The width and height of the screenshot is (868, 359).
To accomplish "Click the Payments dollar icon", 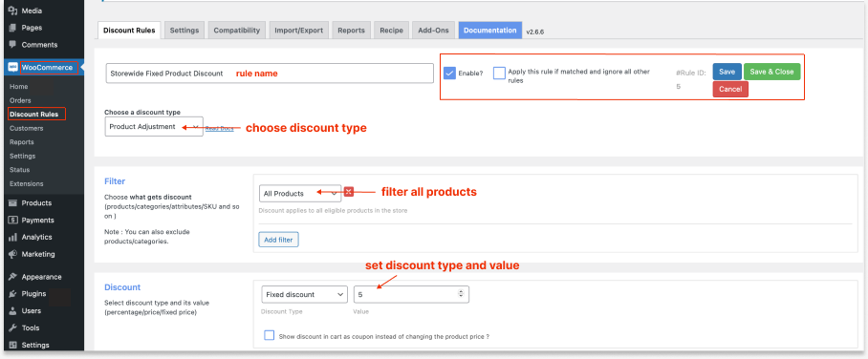I will (x=12, y=221).
